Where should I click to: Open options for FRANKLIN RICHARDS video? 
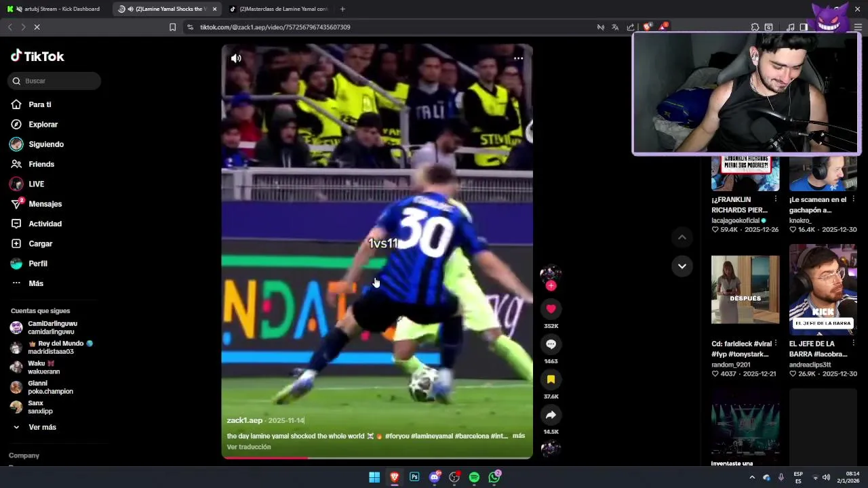pyautogui.click(x=776, y=200)
